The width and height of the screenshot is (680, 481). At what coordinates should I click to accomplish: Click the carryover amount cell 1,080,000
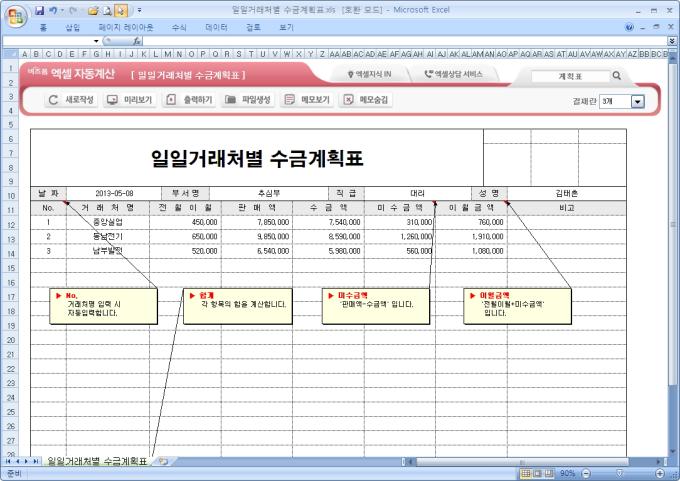tap(471, 251)
